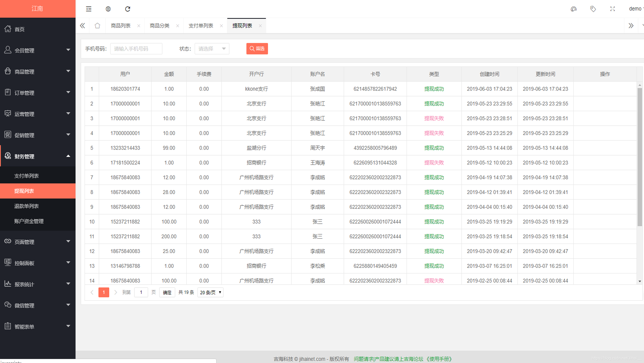Image resolution: width=644 pixels, height=363 pixels.
Task: Click the 报表统计 graph icon
Action: click(x=8, y=284)
